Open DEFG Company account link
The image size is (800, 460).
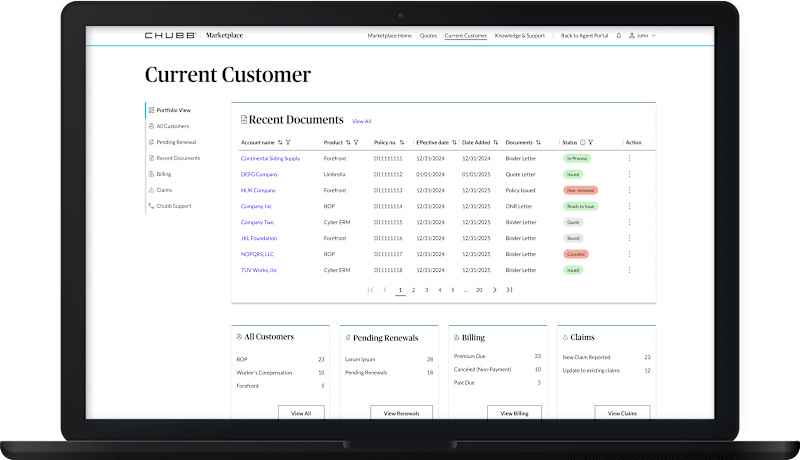(259, 174)
